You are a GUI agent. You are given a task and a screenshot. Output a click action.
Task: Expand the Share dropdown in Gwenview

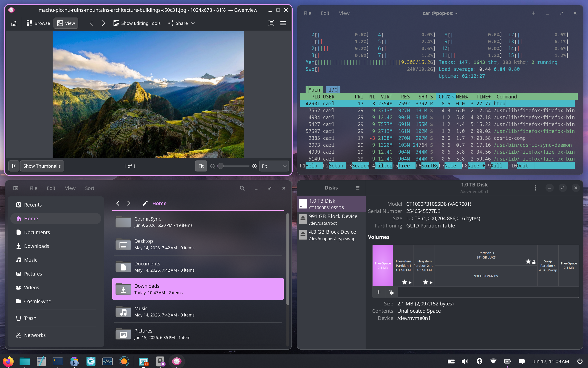point(182,23)
